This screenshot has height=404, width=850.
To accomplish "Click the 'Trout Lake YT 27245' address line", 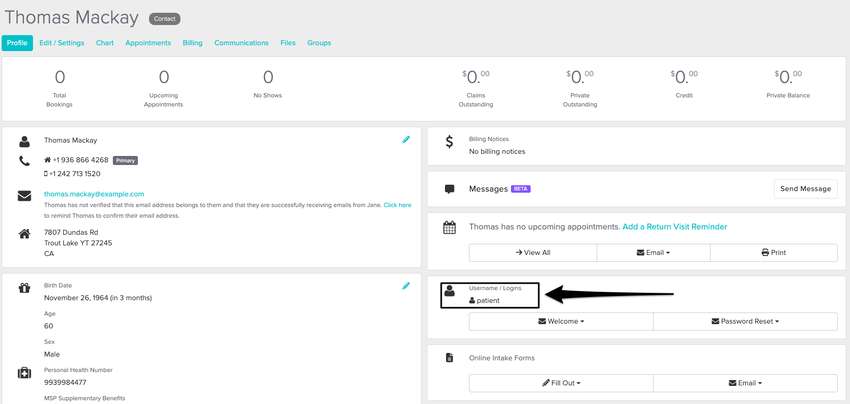I will (x=78, y=243).
